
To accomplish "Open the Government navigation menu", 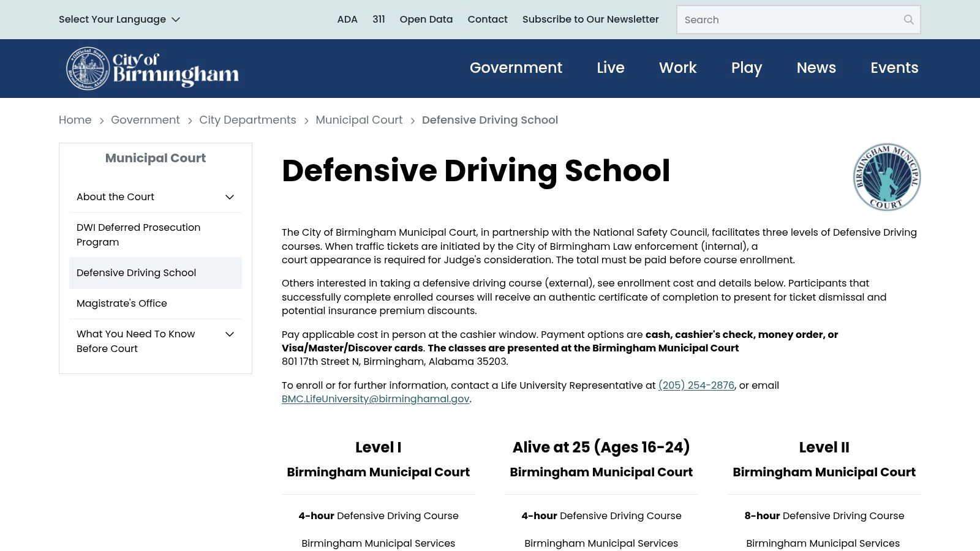I will 516,68.
